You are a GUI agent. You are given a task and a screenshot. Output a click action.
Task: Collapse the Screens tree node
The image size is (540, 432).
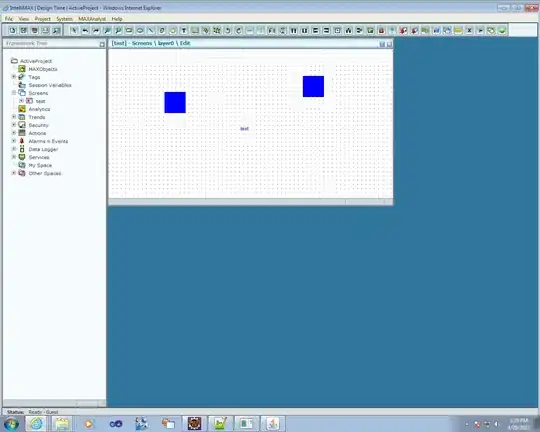pos(14,93)
